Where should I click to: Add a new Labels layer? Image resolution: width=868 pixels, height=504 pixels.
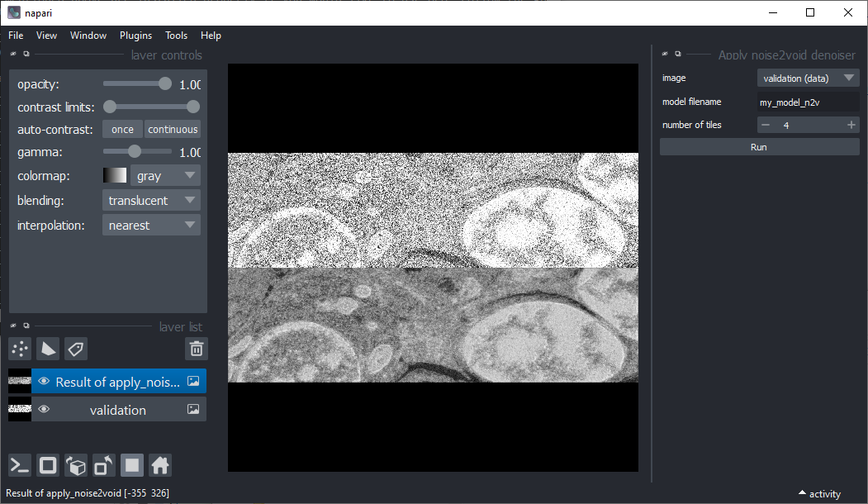[x=75, y=349]
